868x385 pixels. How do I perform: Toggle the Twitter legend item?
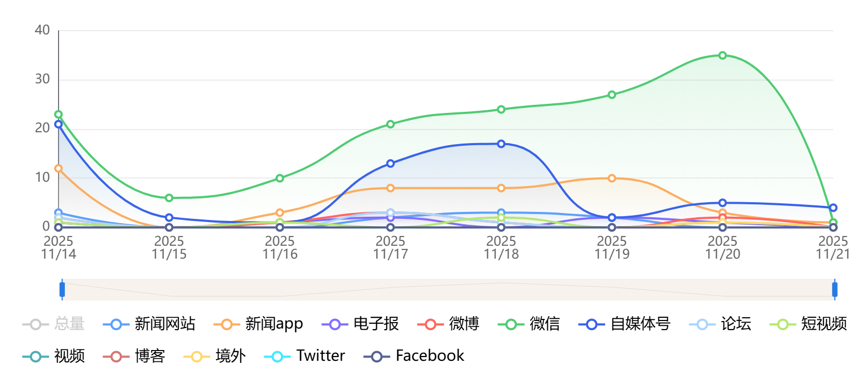[x=305, y=356]
